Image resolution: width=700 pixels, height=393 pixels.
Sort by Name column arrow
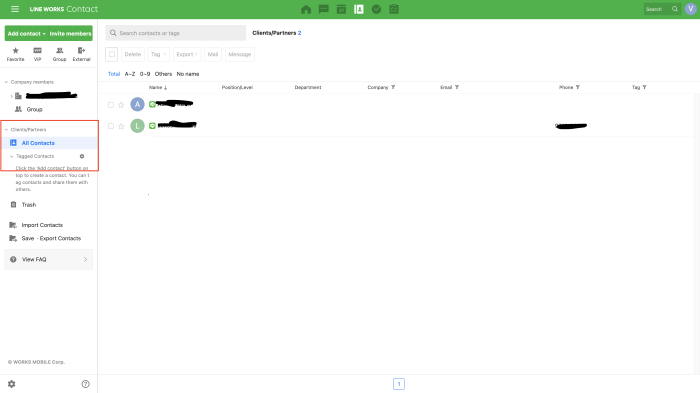(x=166, y=88)
